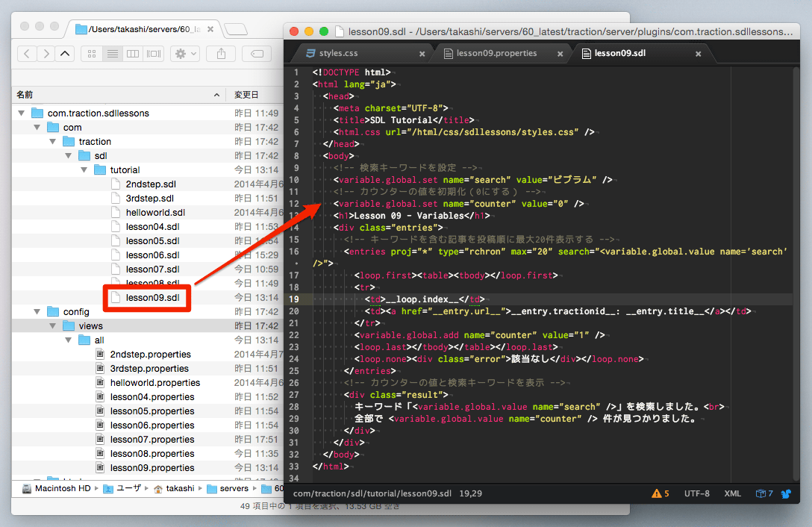Viewport: 812px width, 527px height.
Task: Switch to the styles.css tab
Action: pos(338,54)
